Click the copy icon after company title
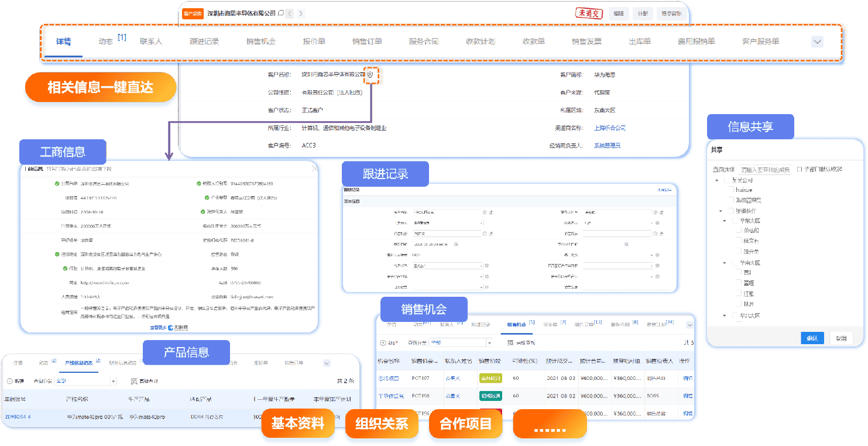This screenshot has width=868, height=446. (281, 13)
